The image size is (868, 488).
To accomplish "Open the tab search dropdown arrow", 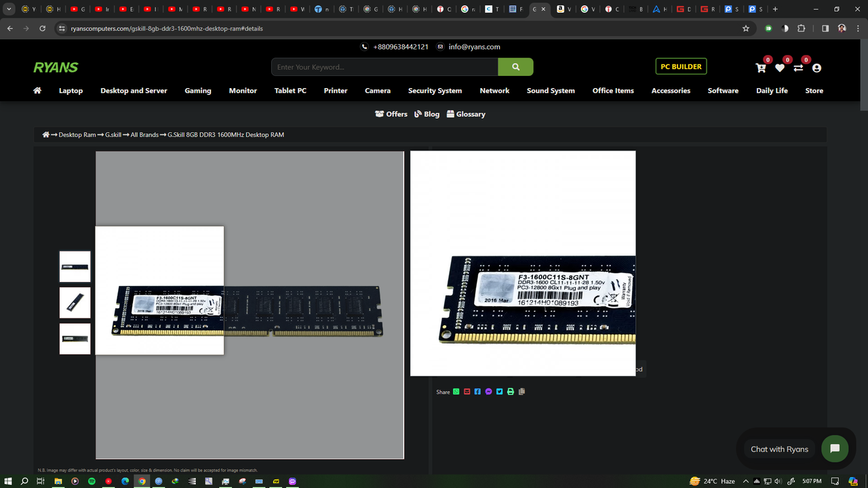I will [x=9, y=9].
